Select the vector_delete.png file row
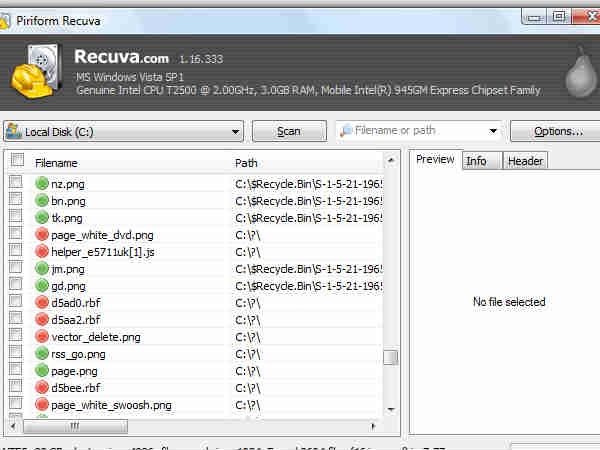 click(195, 337)
